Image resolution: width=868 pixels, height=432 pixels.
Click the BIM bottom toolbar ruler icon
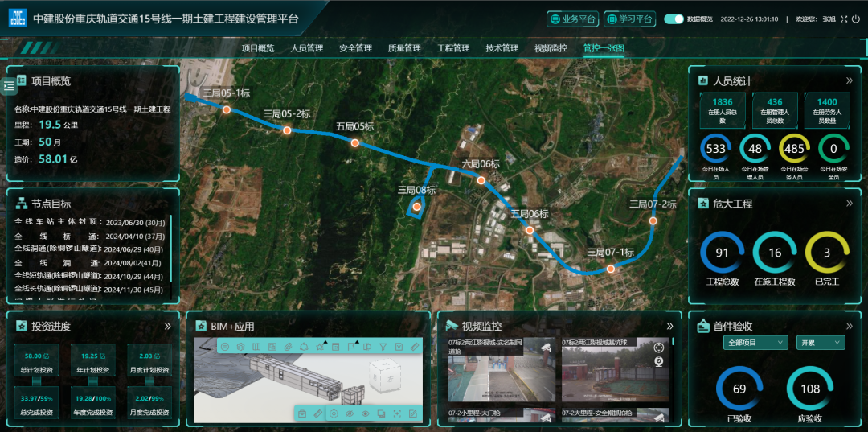tap(318, 413)
